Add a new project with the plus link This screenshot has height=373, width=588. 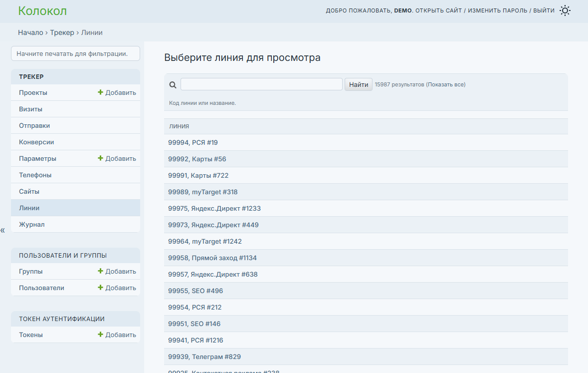pos(117,92)
